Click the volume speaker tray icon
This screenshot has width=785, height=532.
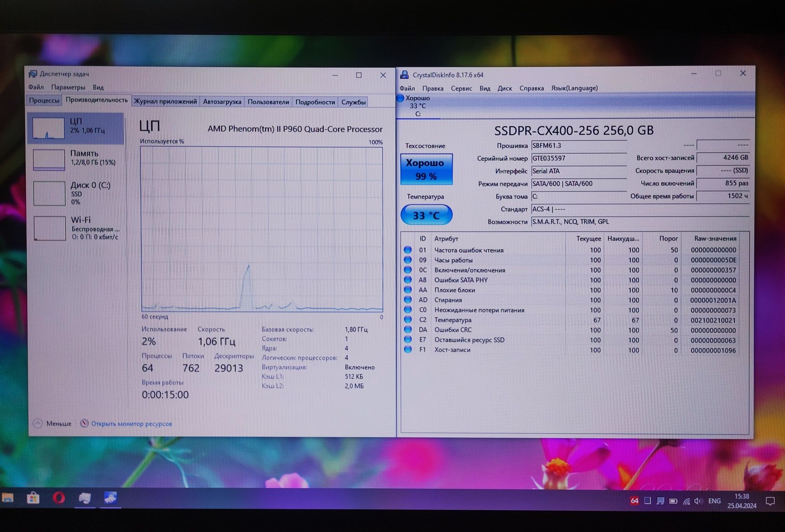pos(698,501)
